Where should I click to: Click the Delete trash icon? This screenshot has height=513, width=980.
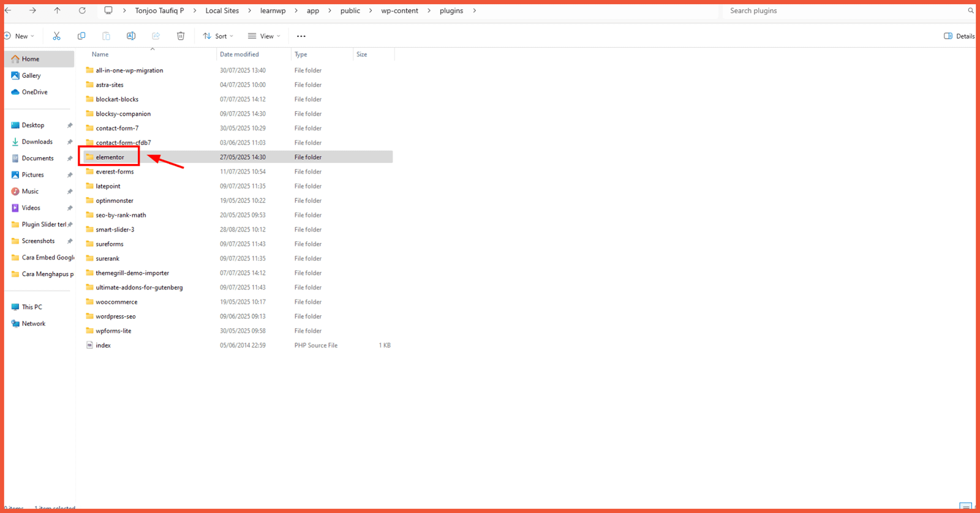point(181,36)
